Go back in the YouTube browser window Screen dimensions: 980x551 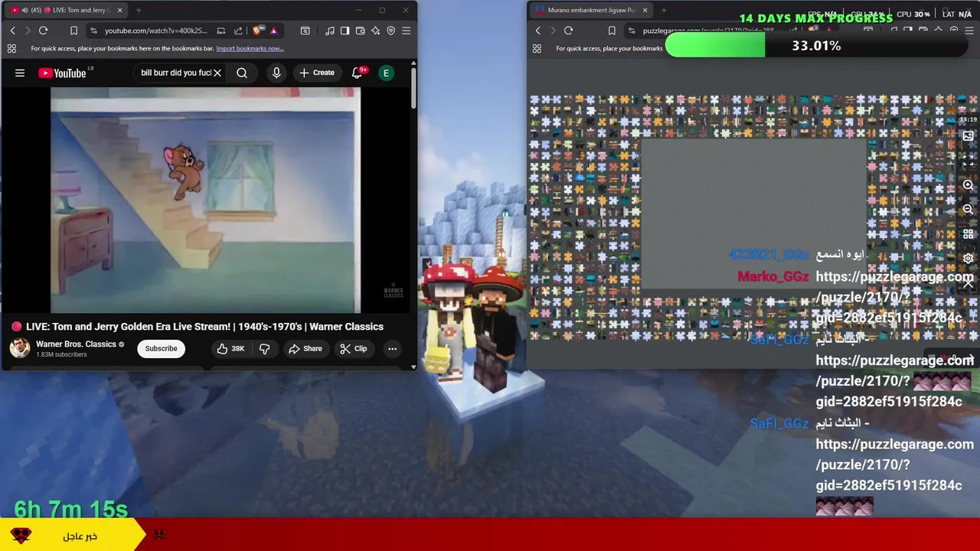[x=12, y=31]
